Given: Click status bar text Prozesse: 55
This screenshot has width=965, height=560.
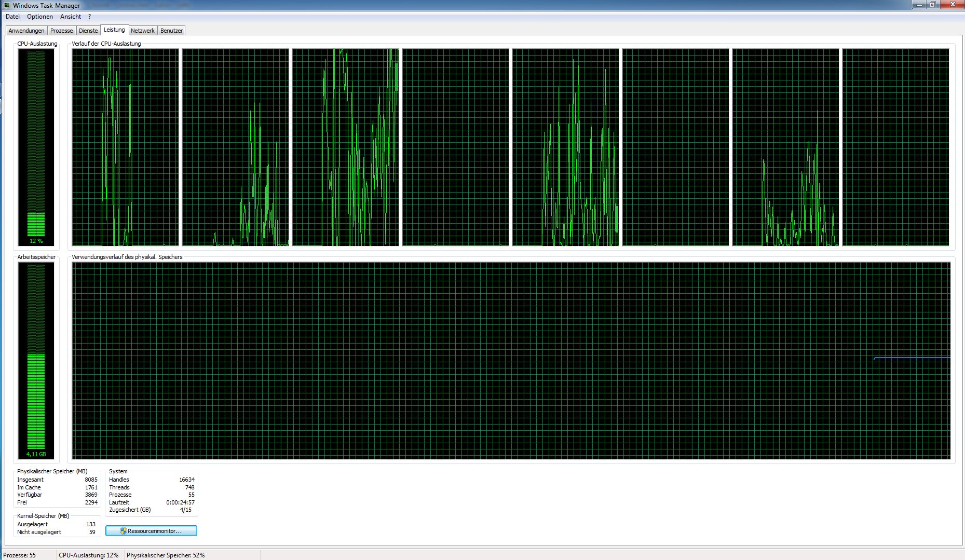Looking at the screenshot, I should click(20, 555).
